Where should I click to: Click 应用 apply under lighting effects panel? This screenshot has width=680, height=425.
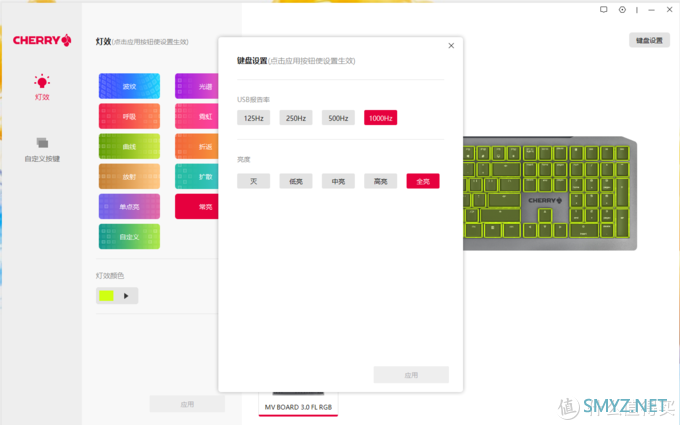point(187,404)
